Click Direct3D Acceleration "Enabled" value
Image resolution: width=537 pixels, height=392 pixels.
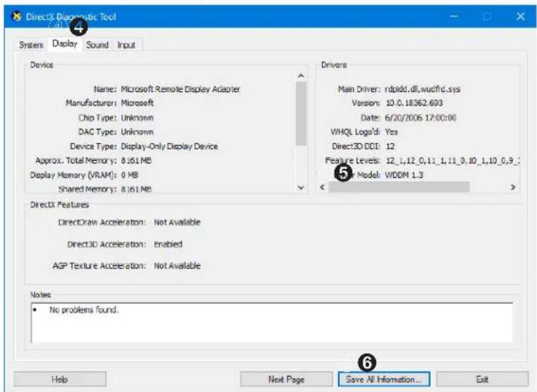168,244
